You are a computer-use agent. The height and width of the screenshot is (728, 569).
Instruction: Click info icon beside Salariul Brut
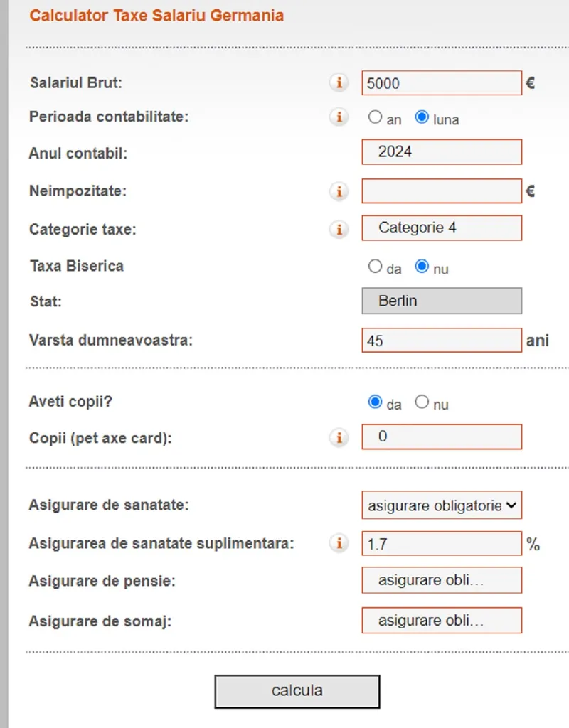339,83
